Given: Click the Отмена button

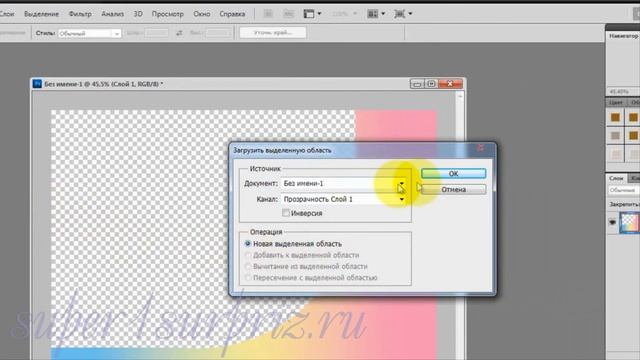Looking at the screenshot, I should pyautogui.click(x=453, y=189).
